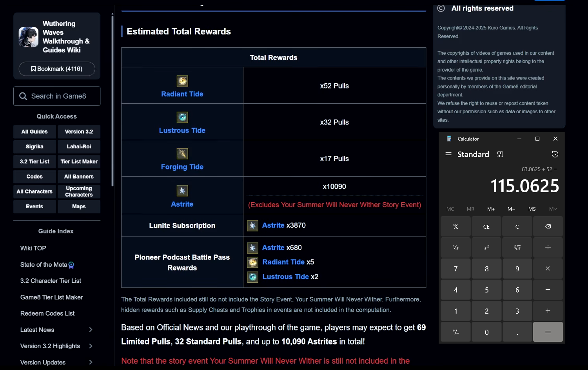588x370 pixels.
Task: Click the Calculator decimal point key
Action: (517, 332)
